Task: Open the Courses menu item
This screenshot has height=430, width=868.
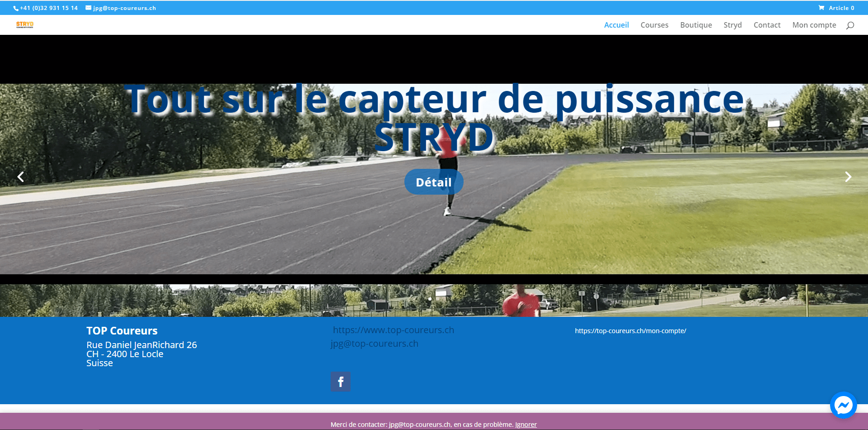Action: point(655,25)
